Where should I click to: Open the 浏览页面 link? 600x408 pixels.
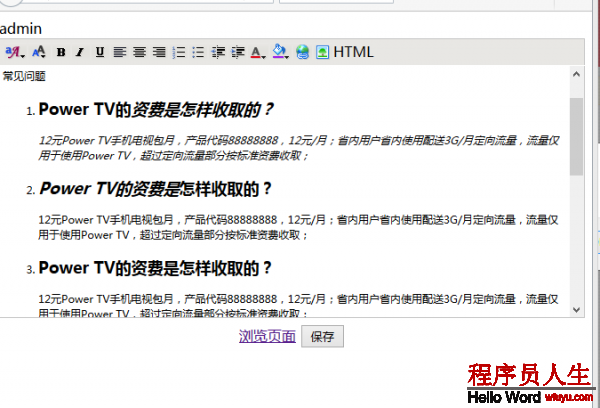tap(267, 336)
